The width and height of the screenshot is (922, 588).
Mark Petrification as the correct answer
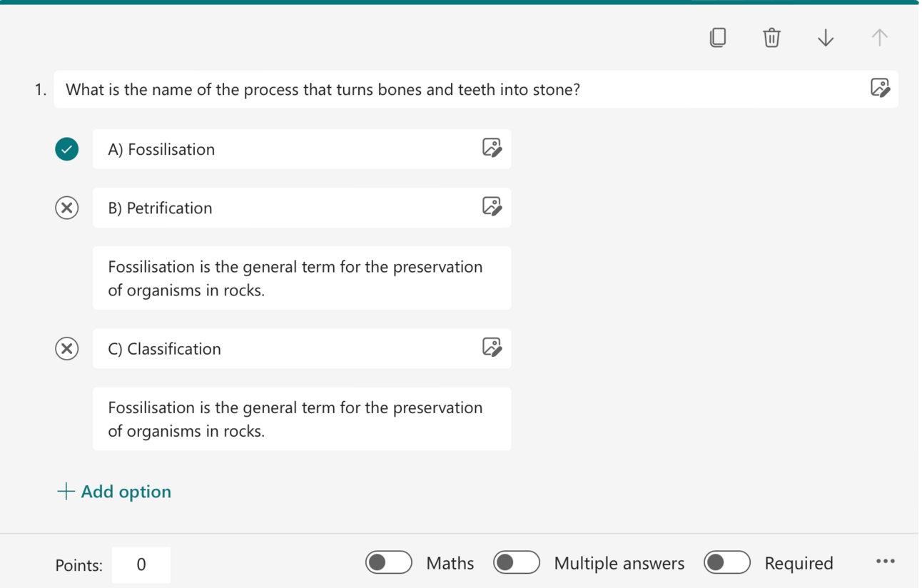pyautogui.click(x=67, y=208)
